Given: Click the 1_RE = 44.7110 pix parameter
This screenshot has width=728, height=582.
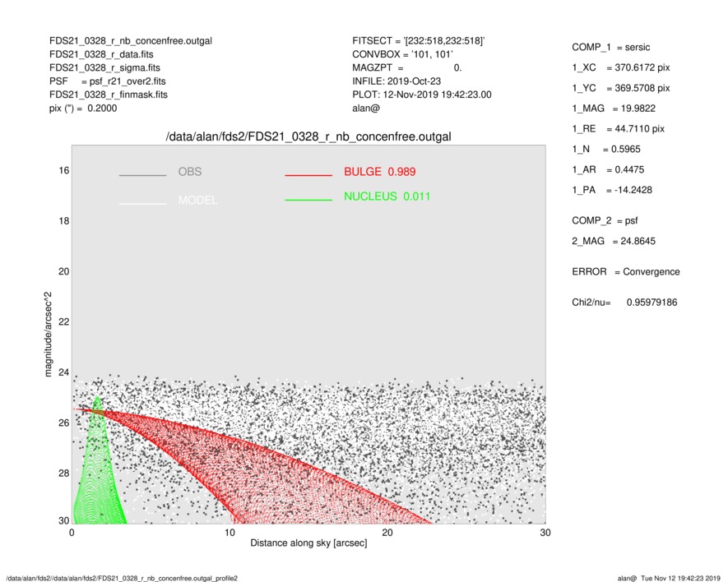Looking at the screenshot, I should coord(618,129).
